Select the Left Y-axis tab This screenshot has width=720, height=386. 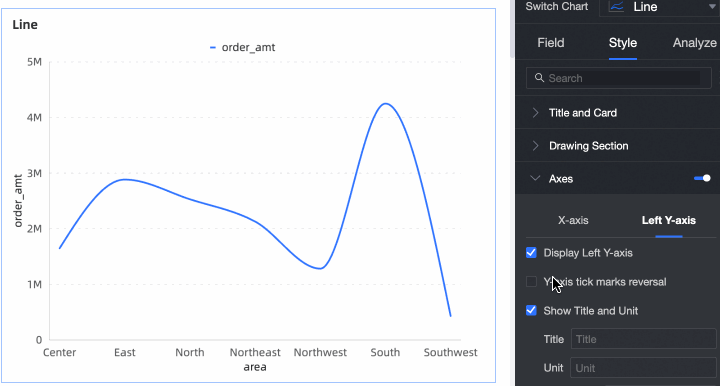tap(669, 220)
